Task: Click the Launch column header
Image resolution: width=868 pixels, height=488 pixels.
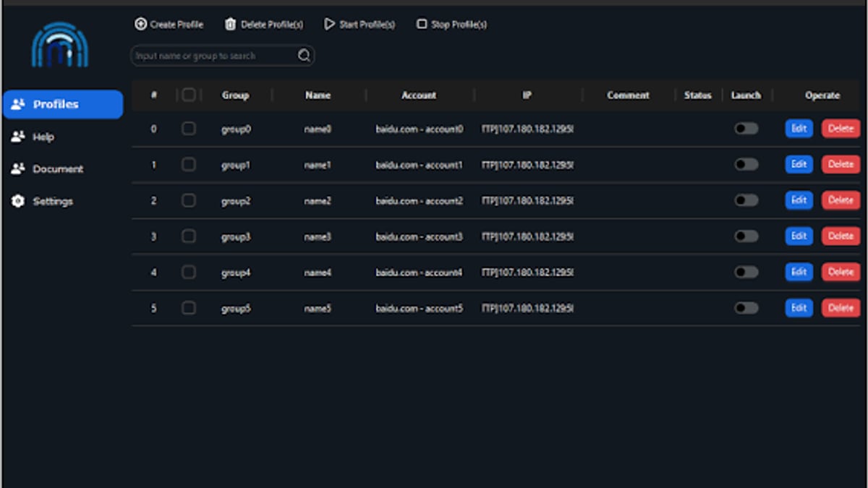Action: click(x=746, y=95)
